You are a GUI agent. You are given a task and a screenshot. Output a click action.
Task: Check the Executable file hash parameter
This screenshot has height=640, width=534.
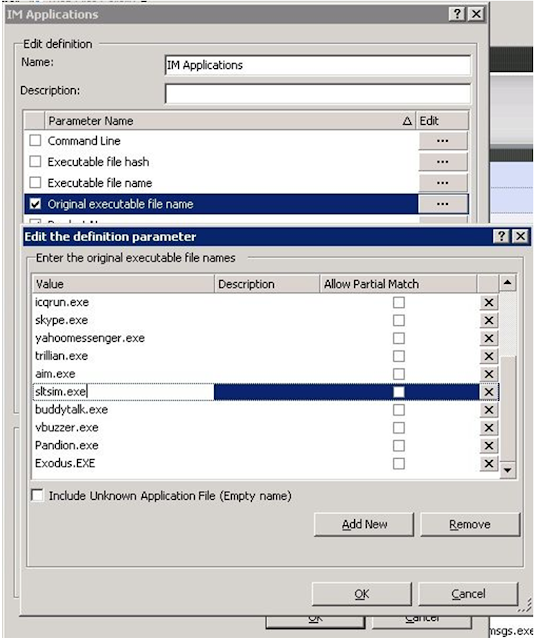click(36, 162)
